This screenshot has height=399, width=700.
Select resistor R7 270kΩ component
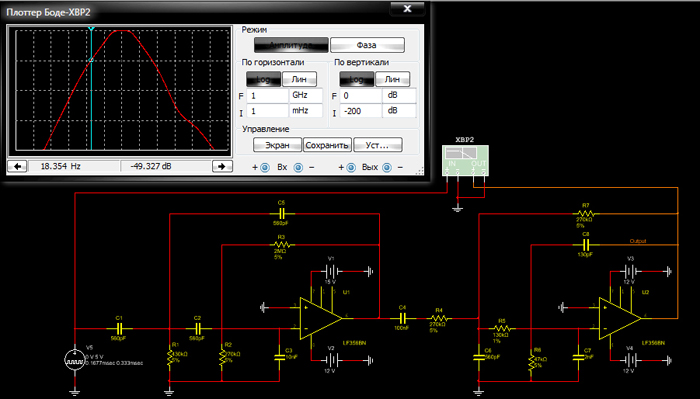[585, 213]
